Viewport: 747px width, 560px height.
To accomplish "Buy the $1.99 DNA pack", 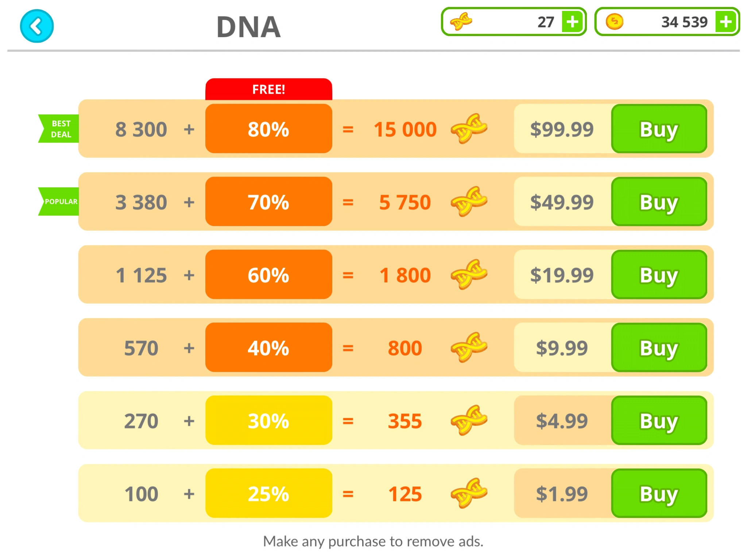I will (x=659, y=493).
